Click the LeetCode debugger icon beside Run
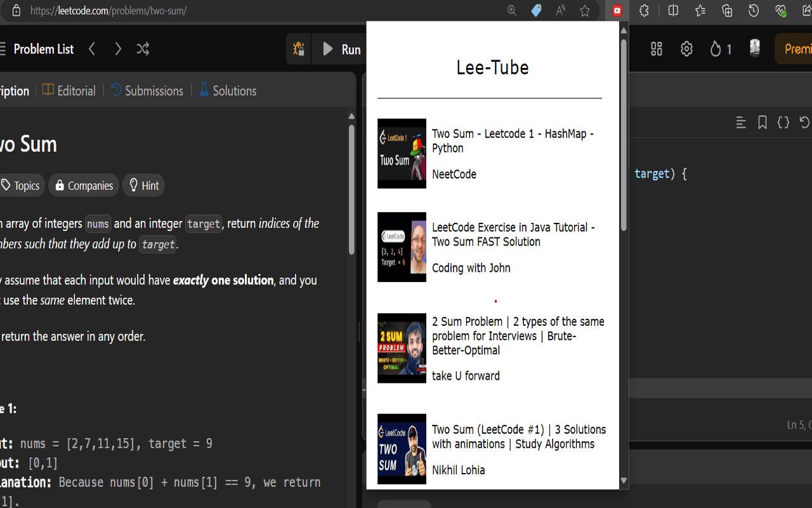Image resolution: width=812 pixels, height=508 pixels. pos(299,49)
